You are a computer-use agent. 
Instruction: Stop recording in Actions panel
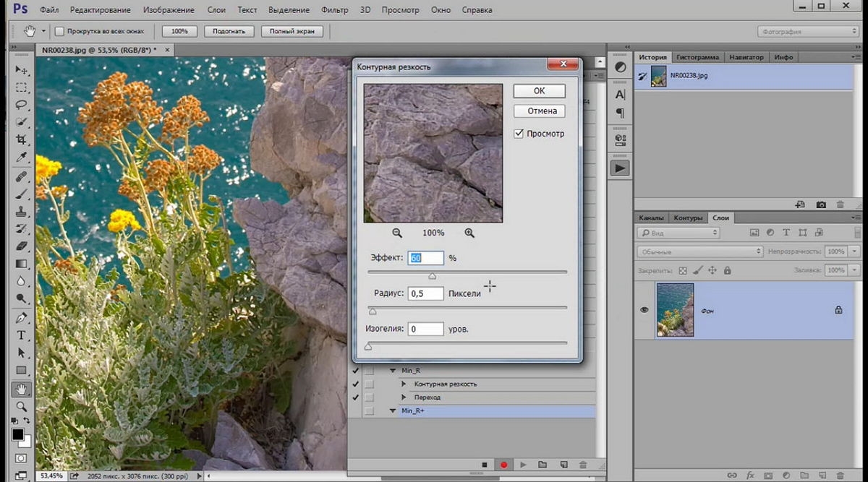pos(485,465)
